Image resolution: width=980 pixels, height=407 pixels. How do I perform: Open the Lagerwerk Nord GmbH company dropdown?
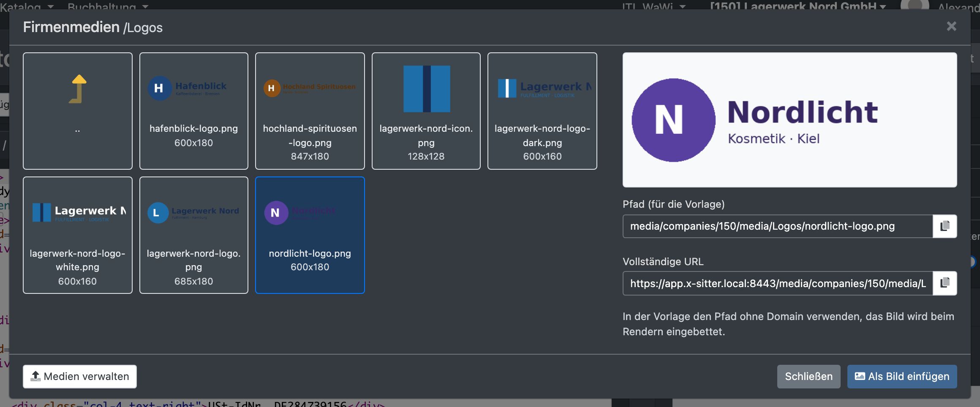point(798,6)
